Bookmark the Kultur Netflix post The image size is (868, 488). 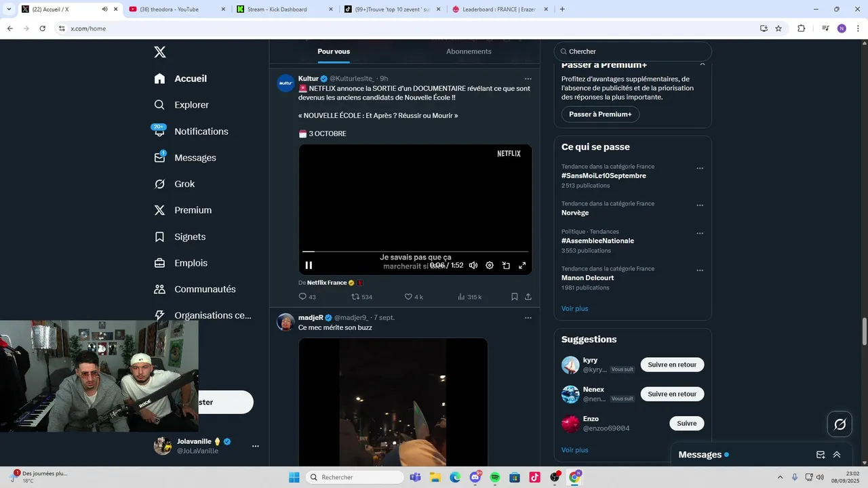[515, 297]
